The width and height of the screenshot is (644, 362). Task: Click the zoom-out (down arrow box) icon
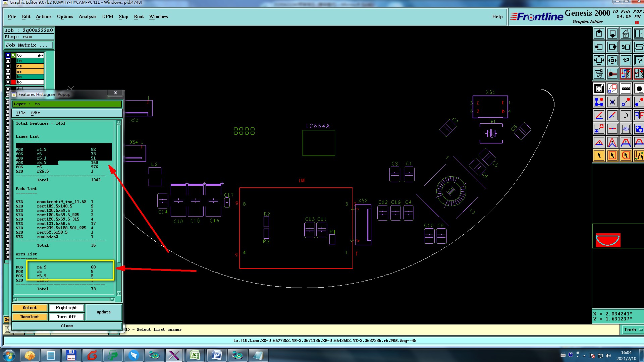(x=612, y=34)
